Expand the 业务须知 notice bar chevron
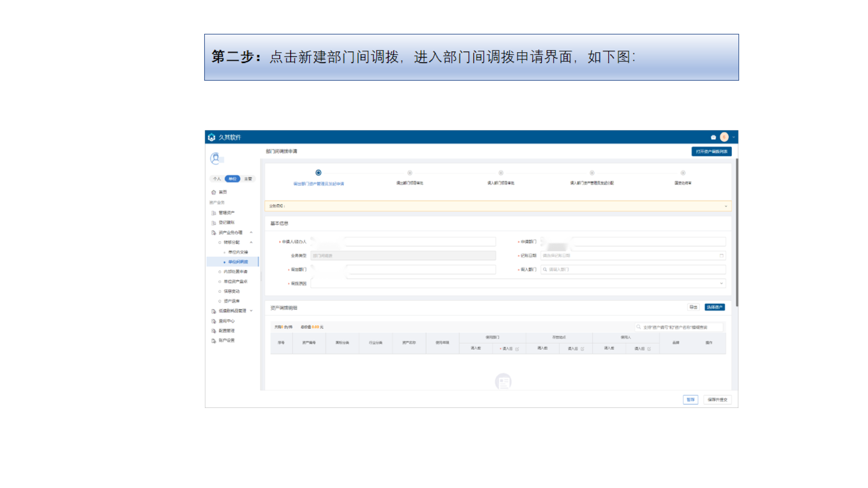This screenshot has width=868, height=488. click(725, 206)
